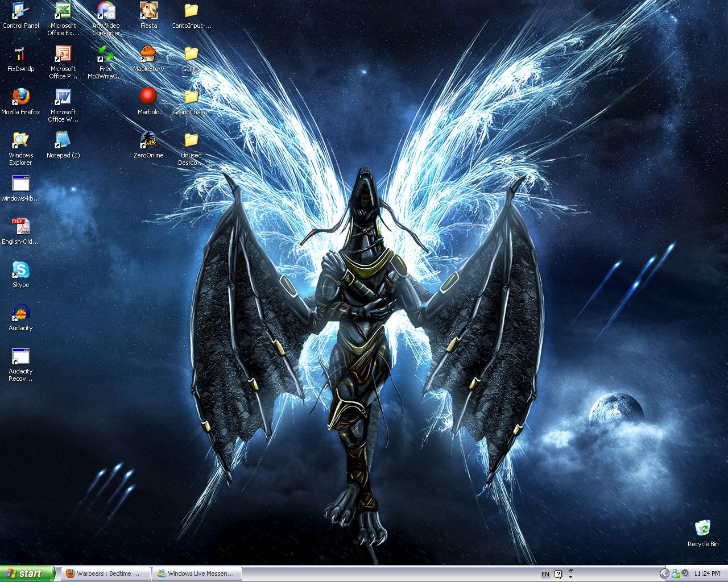Open the Recycle Bin
This screenshot has width=728, height=582.
point(703,533)
